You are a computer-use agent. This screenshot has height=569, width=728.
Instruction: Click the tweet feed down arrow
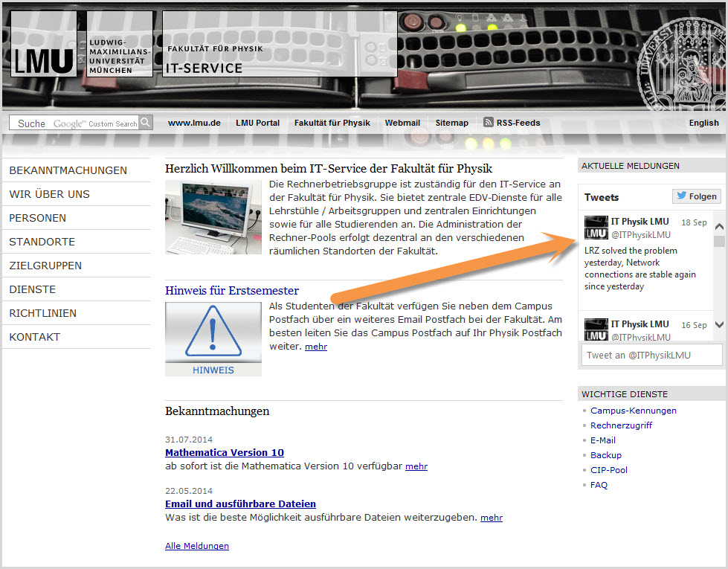click(719, 325)
